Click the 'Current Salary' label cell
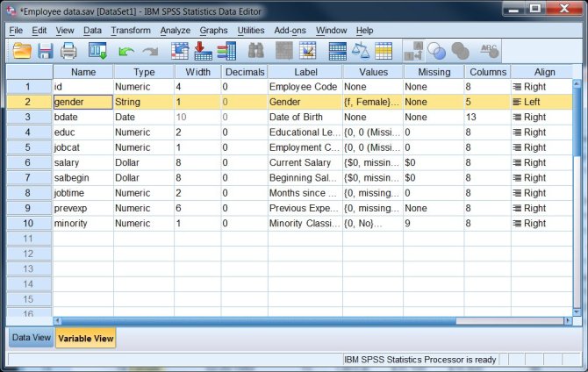Image resolution: width=588 pixels, height=372 pixels. pyautogui.click(x=305, y=163)
